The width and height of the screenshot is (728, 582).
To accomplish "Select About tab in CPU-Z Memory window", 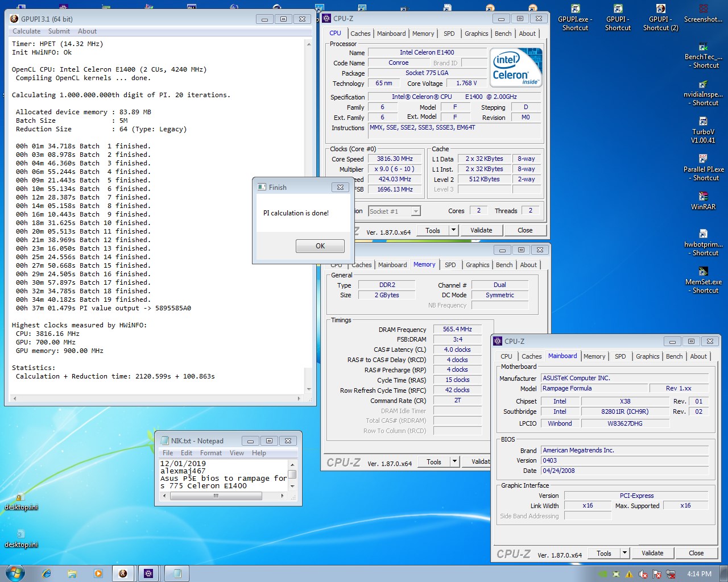I will pyautogui.click(x=528, y=265).
